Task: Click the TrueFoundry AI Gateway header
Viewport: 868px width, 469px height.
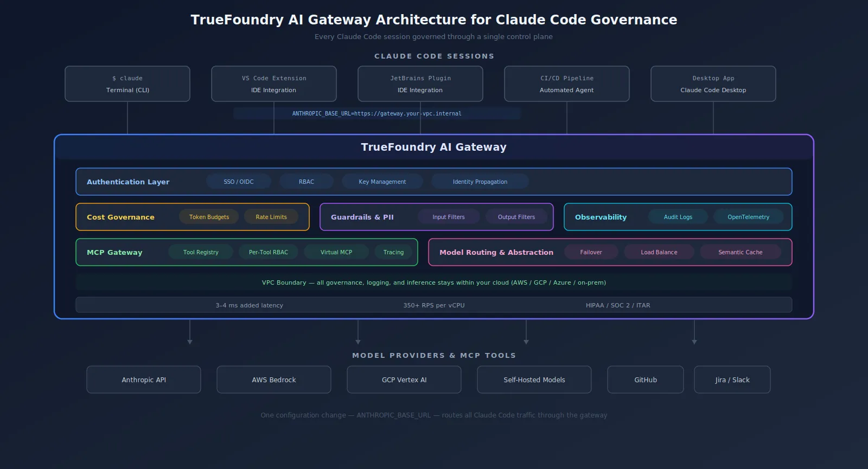Action: (x=434, y=147)
